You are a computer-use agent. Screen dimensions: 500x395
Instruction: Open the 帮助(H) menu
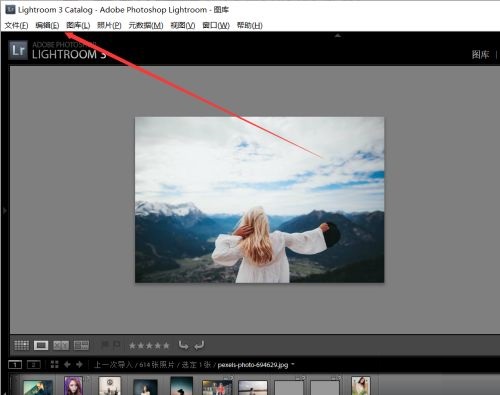pyautogui.click(x=250, y=25)
